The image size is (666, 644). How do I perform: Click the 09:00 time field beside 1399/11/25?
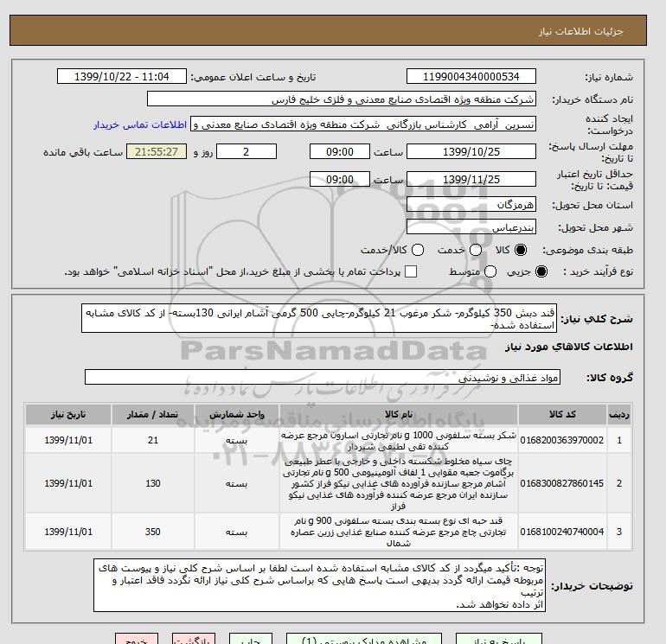[x=340, y=179]
